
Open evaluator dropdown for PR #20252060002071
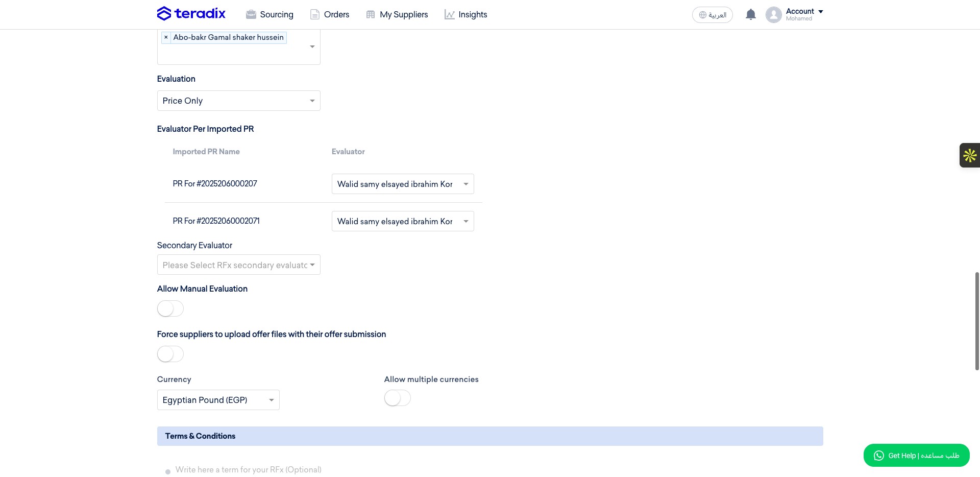click(403, 221)
